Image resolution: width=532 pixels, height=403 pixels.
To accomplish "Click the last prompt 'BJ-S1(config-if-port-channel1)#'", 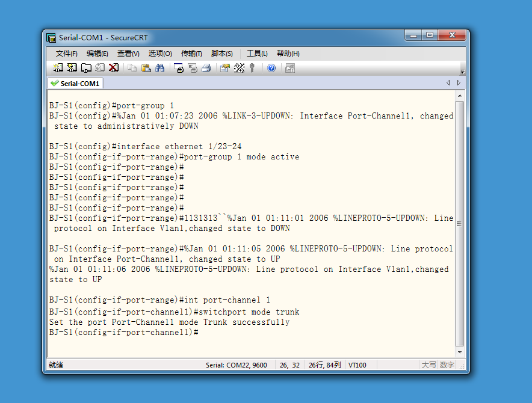I will click(123, 332).
